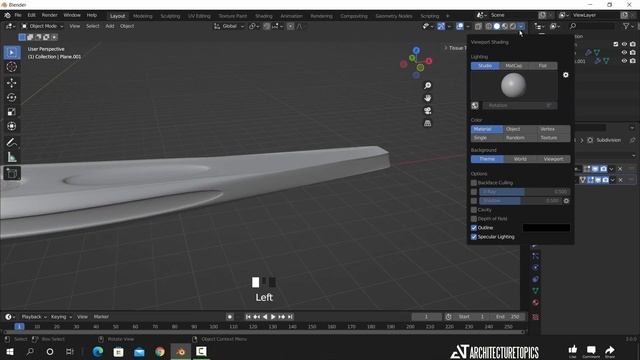Open the Render menu
The width and height of the screenshot is (640, 360).
[x=49, y=15]
